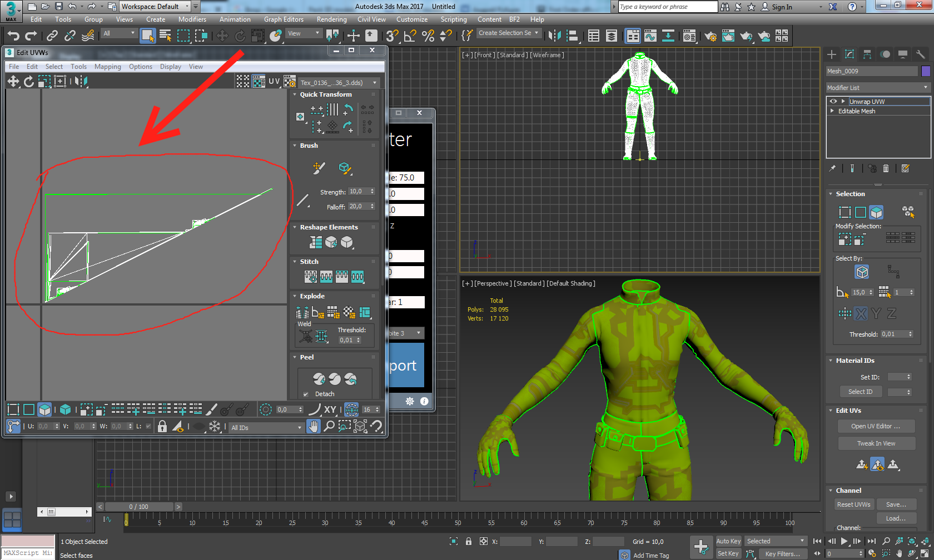Toggle the 3D Snaps button

[393, 36]
